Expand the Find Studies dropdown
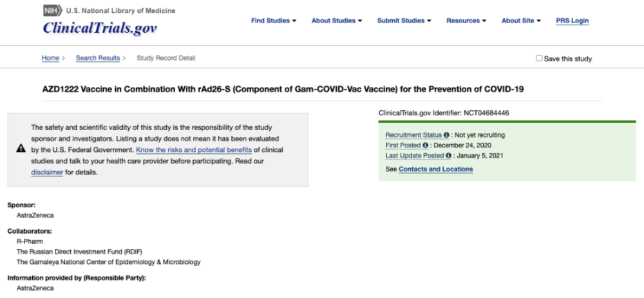Viewport: 644px width, 298px height. coord(274,21)
